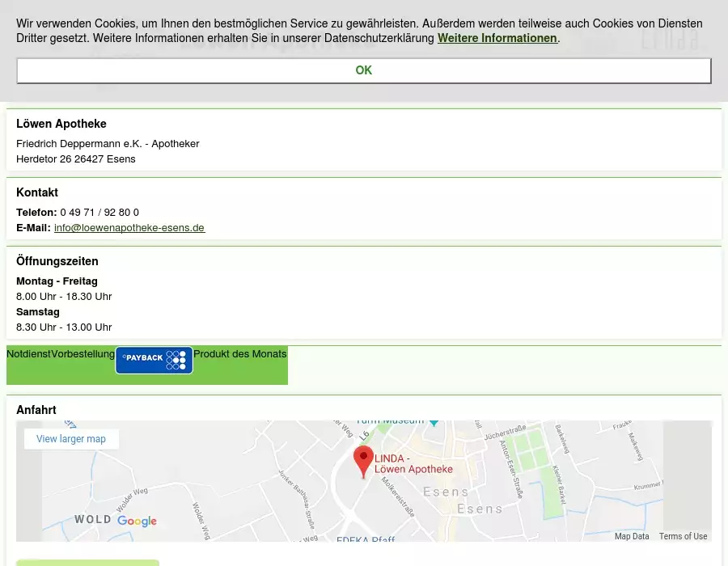The width and height of the screenshot is (728, 566).
Task: Open the map Terms of Use link
Action: click(683, 536)
